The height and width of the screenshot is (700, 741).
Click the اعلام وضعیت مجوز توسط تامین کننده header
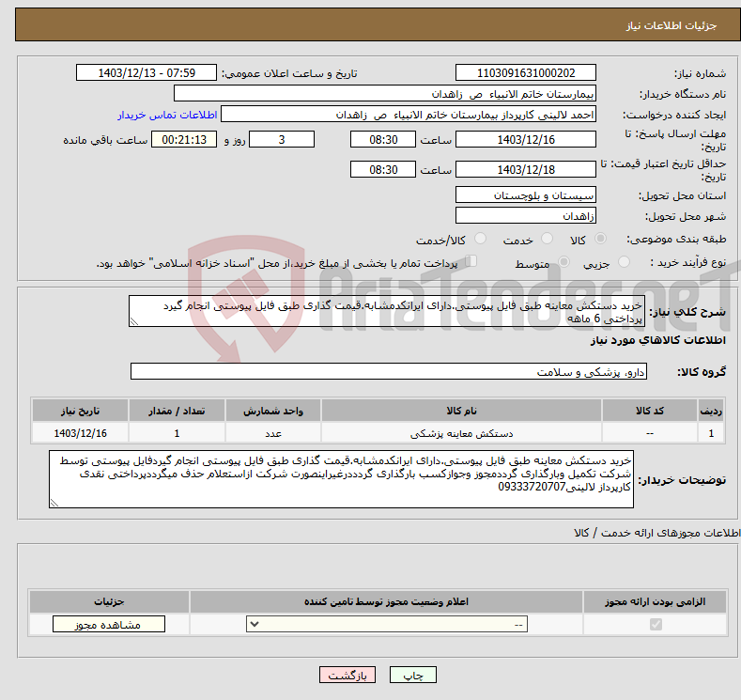click(386, 601)
